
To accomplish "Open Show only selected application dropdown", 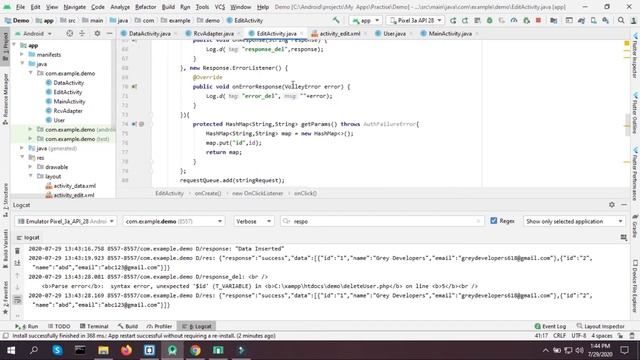I will [574, 221].
